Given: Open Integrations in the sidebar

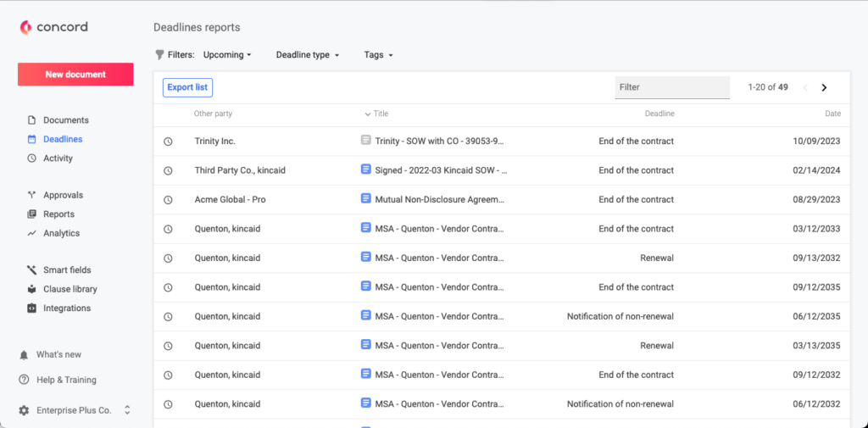Looking at the screenshot, I should click(x=66, y=308).
